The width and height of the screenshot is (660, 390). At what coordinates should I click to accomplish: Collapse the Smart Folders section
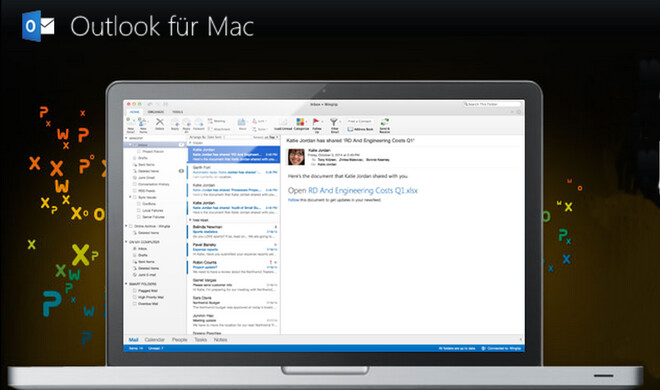(126, 284)
